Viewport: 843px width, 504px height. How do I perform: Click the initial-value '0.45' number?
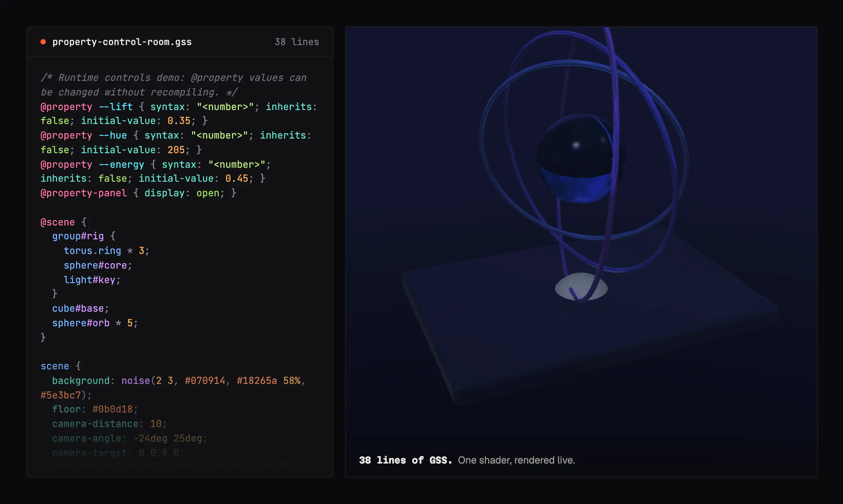[237, 179]
